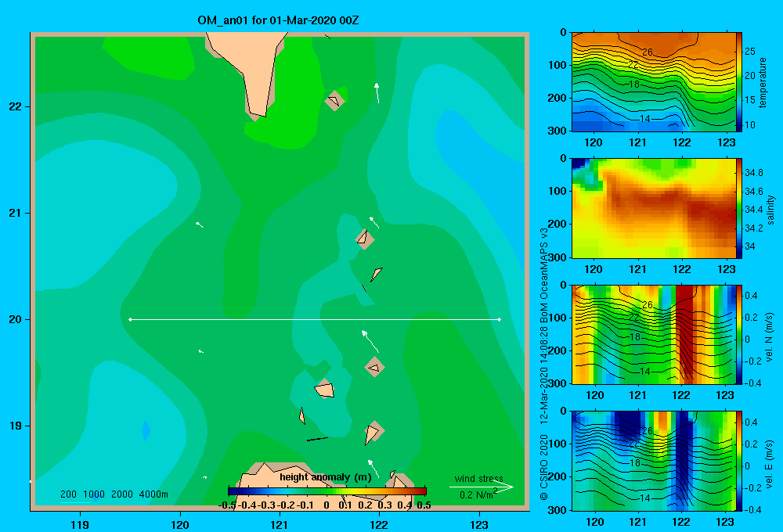Click the map title OM_an01 for 01-Mar-2020 00Z
This screenshot has width=783, height=532.
point(278,20)
